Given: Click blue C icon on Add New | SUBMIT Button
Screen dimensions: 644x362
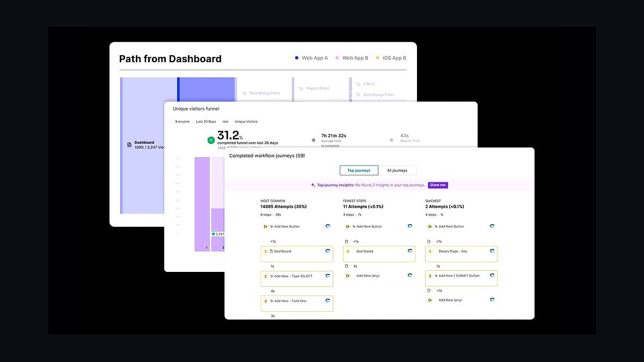Looking at the screenshot, I should coord(492,276).
